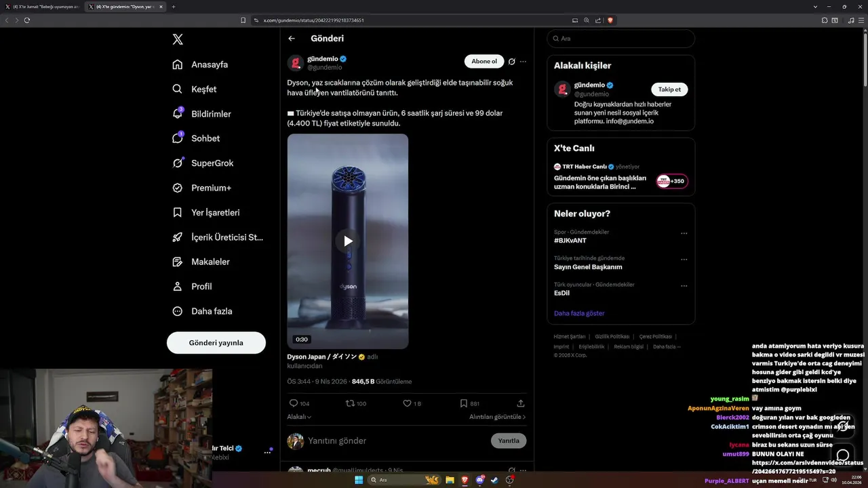Click the share icon on the post
The image size is (868, 488).
click(521, 403)
